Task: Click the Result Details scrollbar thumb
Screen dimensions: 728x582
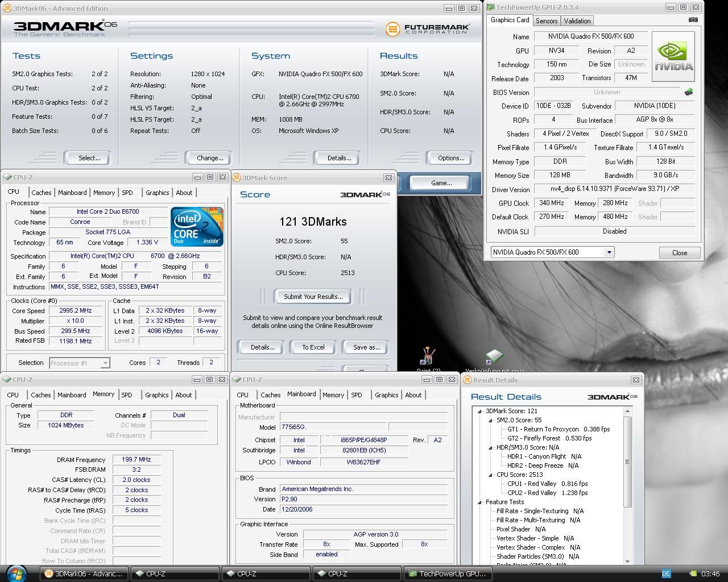Action: coord(628,462)
